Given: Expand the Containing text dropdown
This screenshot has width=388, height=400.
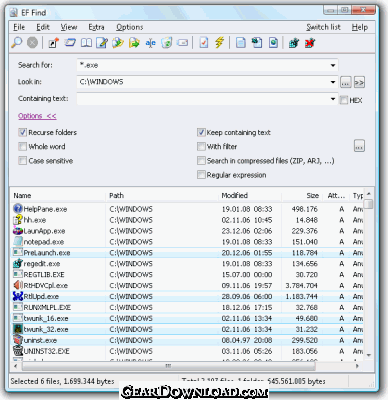Looking at the screenshot, I should [x=333, y=99].
